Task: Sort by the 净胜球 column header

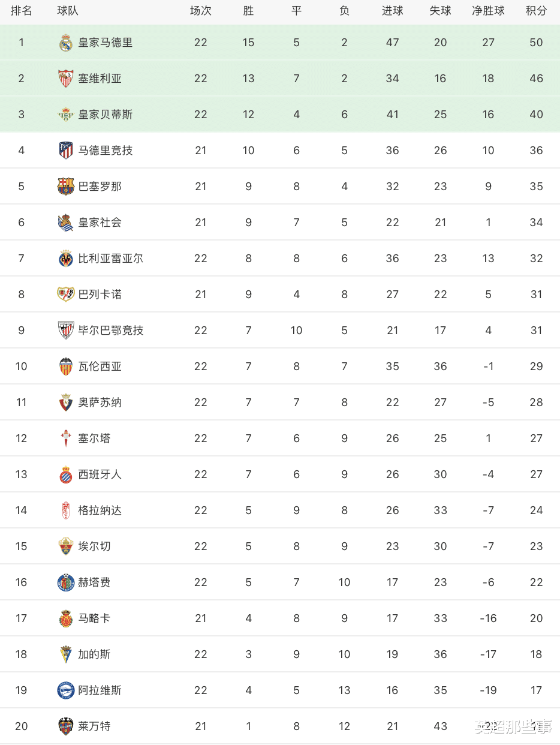Action: (x=488, y=11)
